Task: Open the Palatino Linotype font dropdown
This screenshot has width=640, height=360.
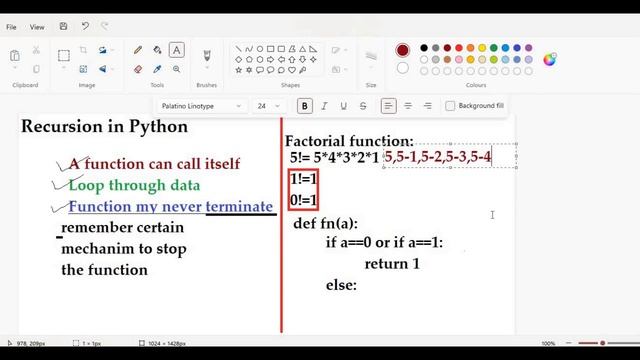Action: pyautogui.click(x=201, y=106)
